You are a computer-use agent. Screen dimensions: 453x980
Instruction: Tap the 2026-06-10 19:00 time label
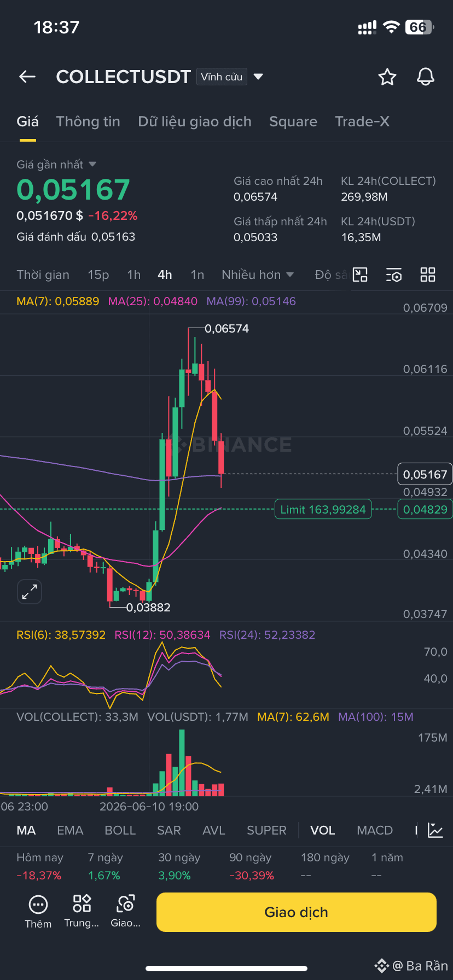pos(149,807)
